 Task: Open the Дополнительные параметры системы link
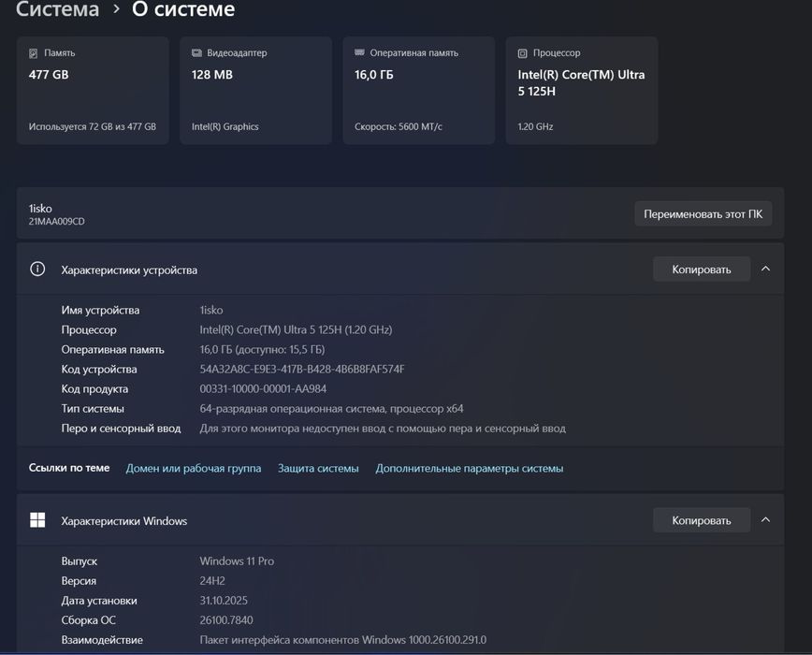[470, 468]
